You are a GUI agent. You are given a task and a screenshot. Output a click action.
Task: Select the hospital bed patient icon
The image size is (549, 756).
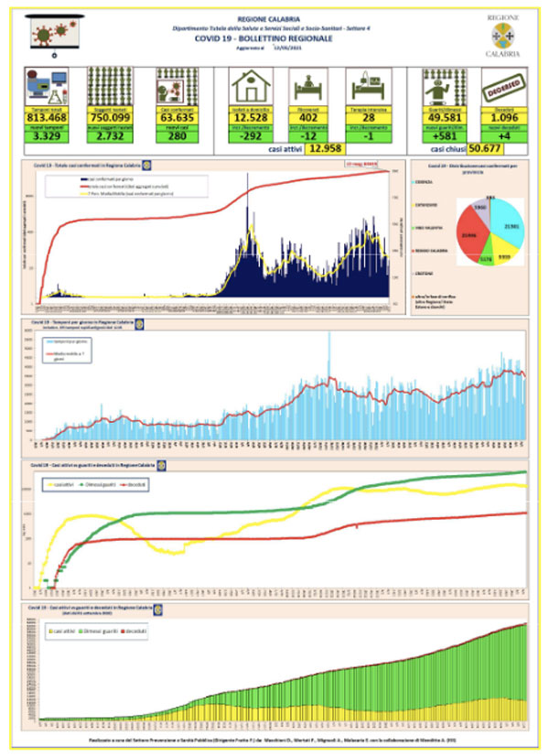[308, 86]
